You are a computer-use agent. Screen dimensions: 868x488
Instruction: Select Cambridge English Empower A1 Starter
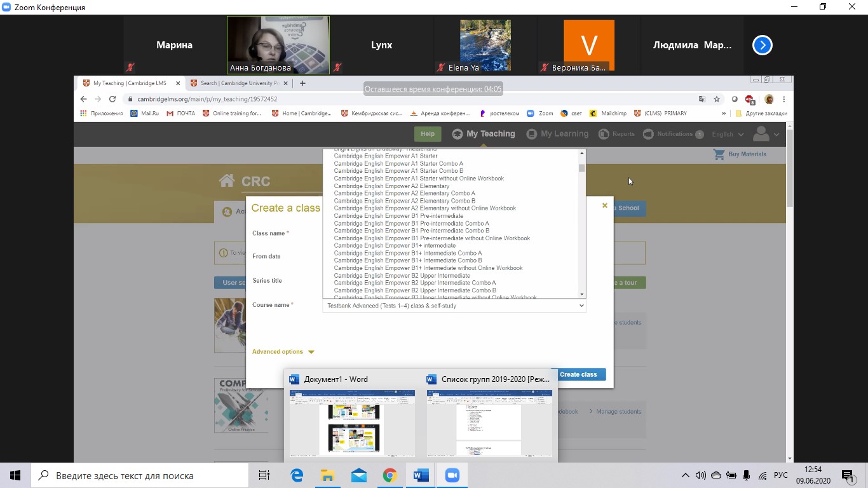[x=386, y=156]
